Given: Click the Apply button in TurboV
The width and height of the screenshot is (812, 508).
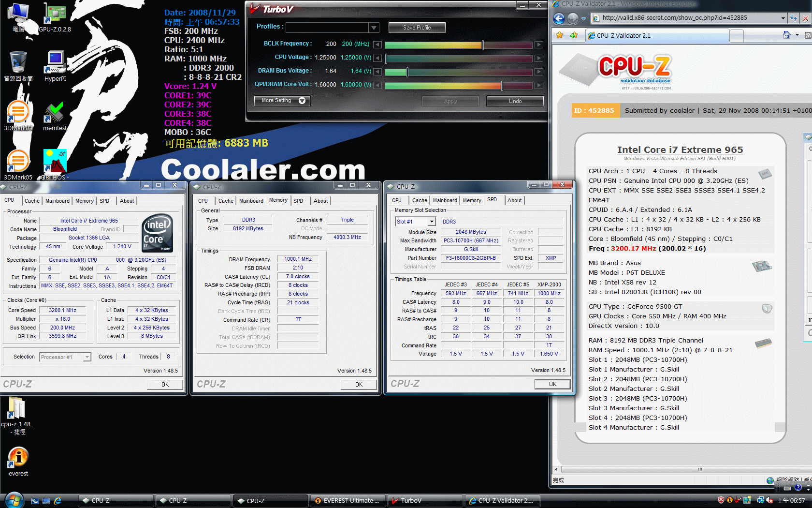Looking at the screenshot, I should [450, 101].
